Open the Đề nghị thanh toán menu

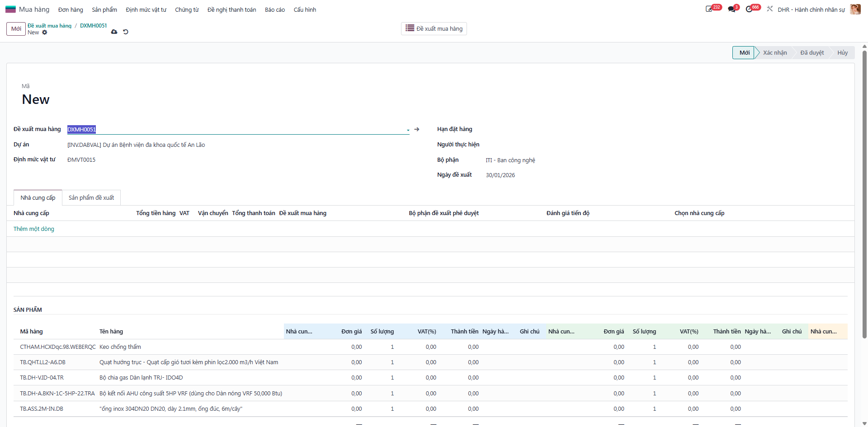[x=231, y=9]
